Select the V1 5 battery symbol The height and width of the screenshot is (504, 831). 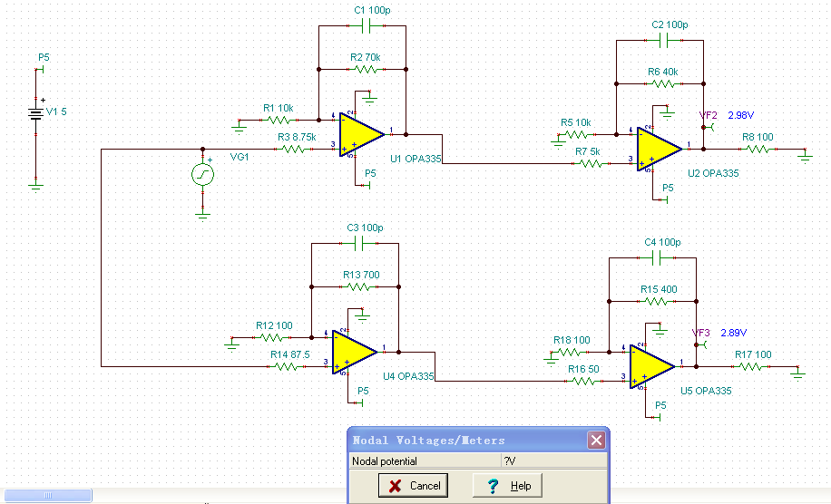coord(36,113)
